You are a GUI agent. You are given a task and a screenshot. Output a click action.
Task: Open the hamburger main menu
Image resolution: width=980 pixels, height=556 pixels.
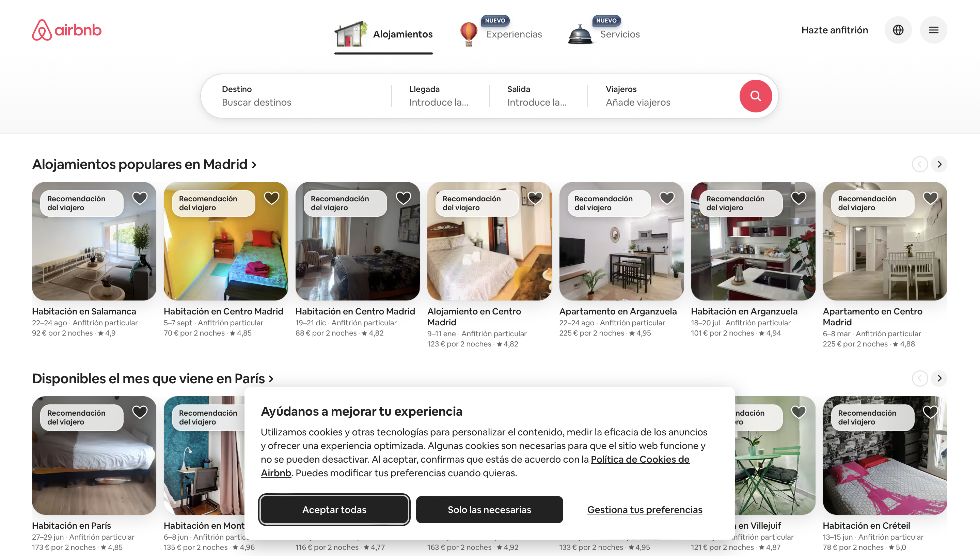pyautogui.click(x=933, y=30)
